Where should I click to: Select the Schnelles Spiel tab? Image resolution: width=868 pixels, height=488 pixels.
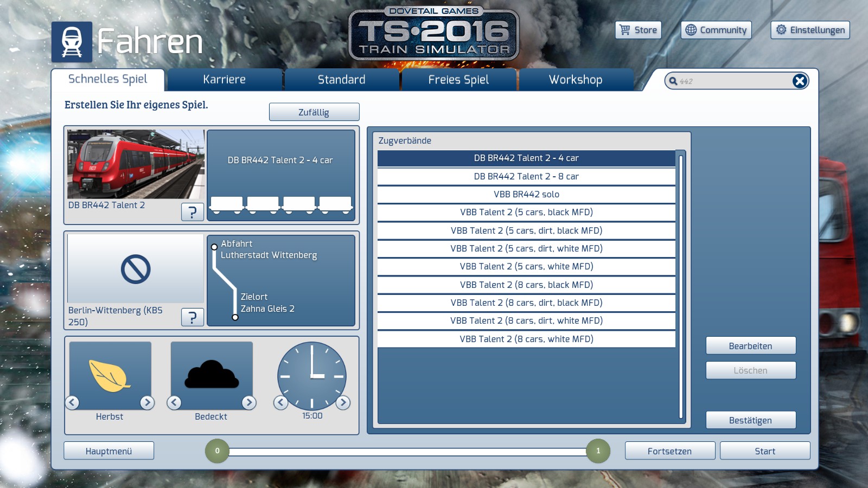click(108, 79)
